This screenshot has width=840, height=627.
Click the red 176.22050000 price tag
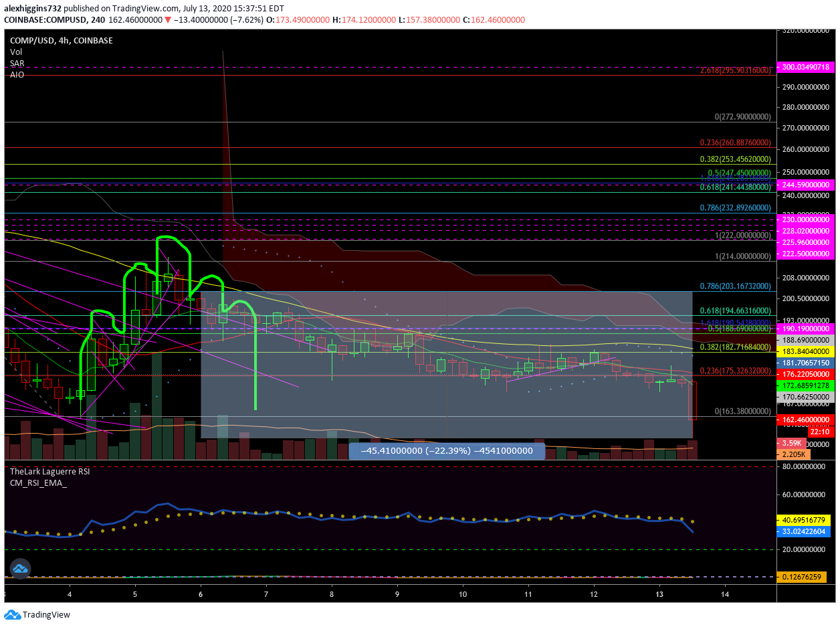(807, 374)
